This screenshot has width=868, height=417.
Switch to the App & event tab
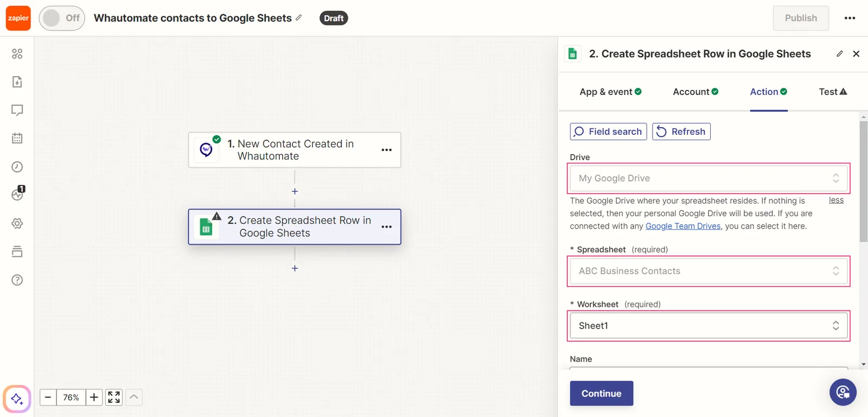coord(610,92)
